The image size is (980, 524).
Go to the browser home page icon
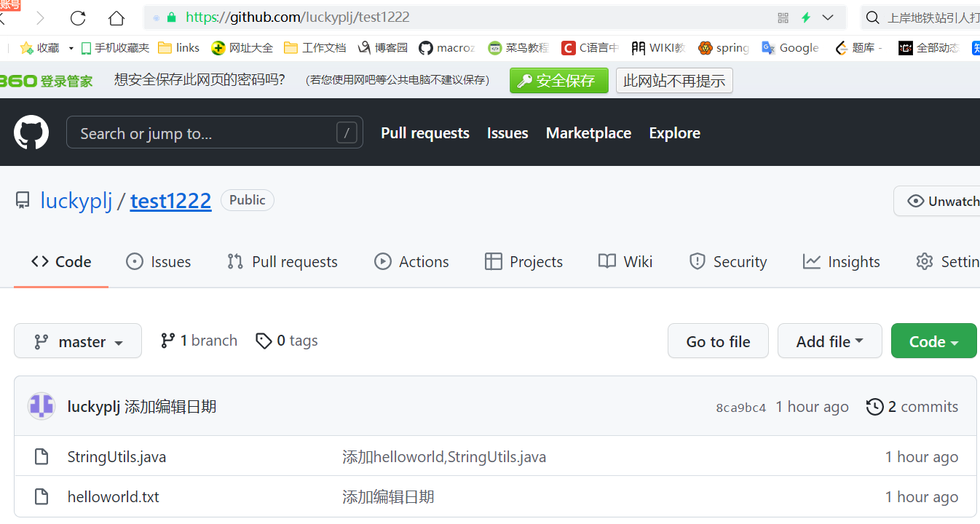pos(116,18)
